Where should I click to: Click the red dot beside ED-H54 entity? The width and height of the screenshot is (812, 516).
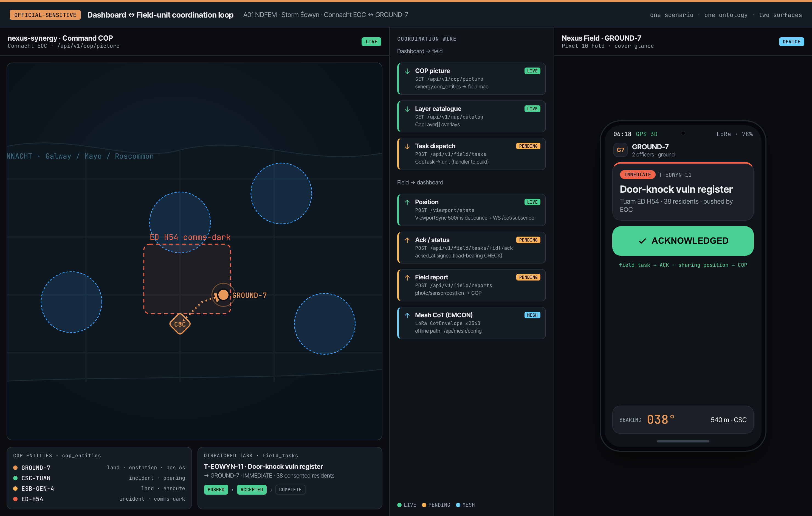pyautogui.click(x=15, y=499)
